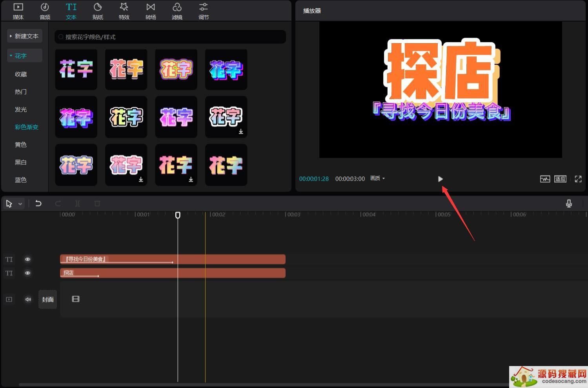Open the video scope waveform icon
The width and height of the screenshot is (588, 388).
point(545,179)
